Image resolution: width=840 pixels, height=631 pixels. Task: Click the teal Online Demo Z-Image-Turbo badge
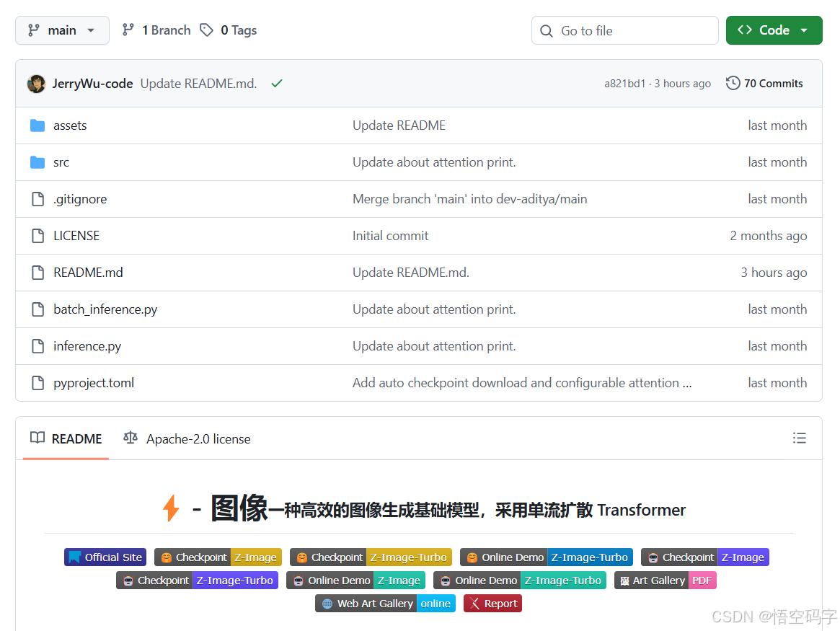tap(520, 580)
